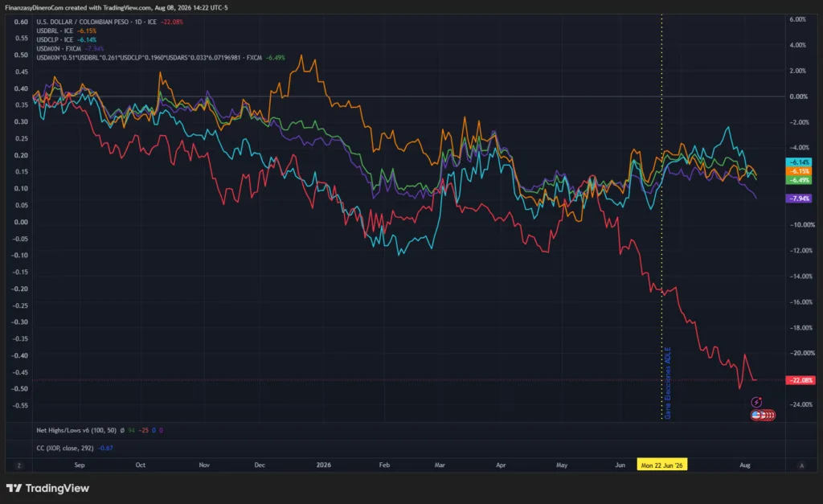Open the US flag economic events icon
Screen dimensions: 823x504
756,416
